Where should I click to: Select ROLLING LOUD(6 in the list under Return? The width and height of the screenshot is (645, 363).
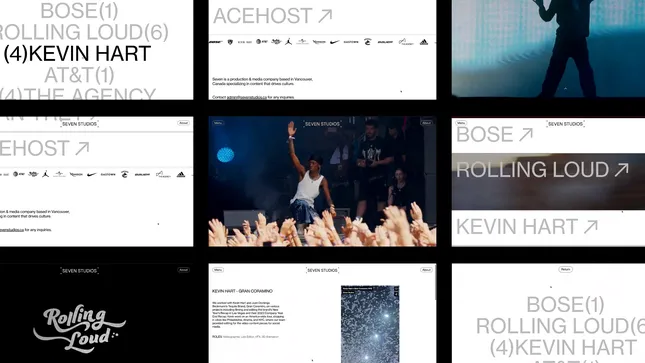[560, 326]
